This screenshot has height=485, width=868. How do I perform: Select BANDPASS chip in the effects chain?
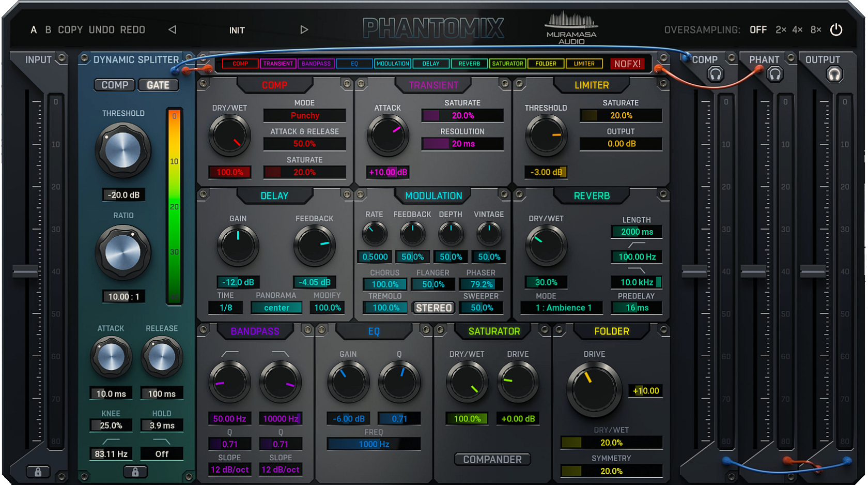pyautogui.click(x=316, y=64)
